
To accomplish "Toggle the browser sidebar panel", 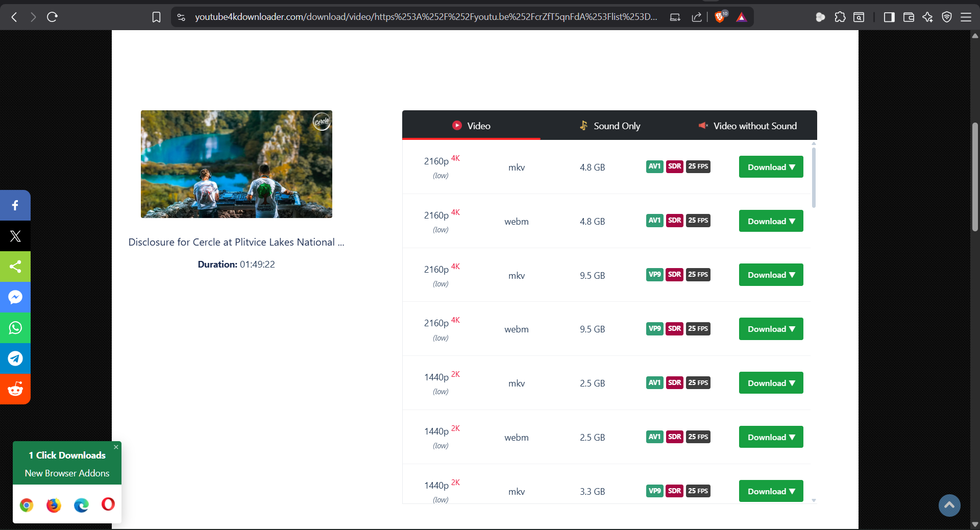I will click(x=889, y=17).
